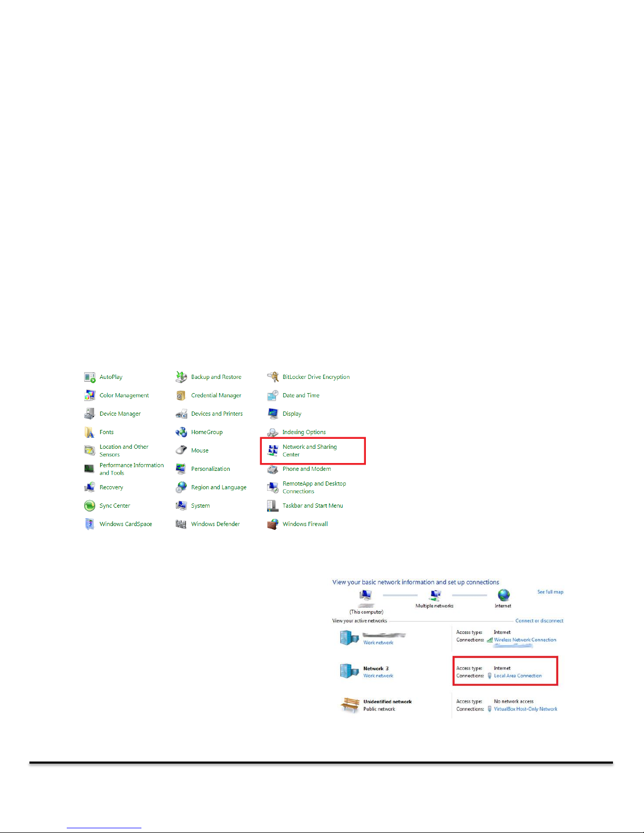Open the Personalization icon

click(181, 469)
